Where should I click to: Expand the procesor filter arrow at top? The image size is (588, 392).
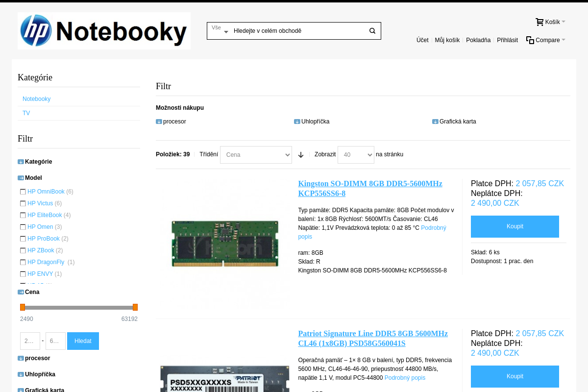point(159,122)
